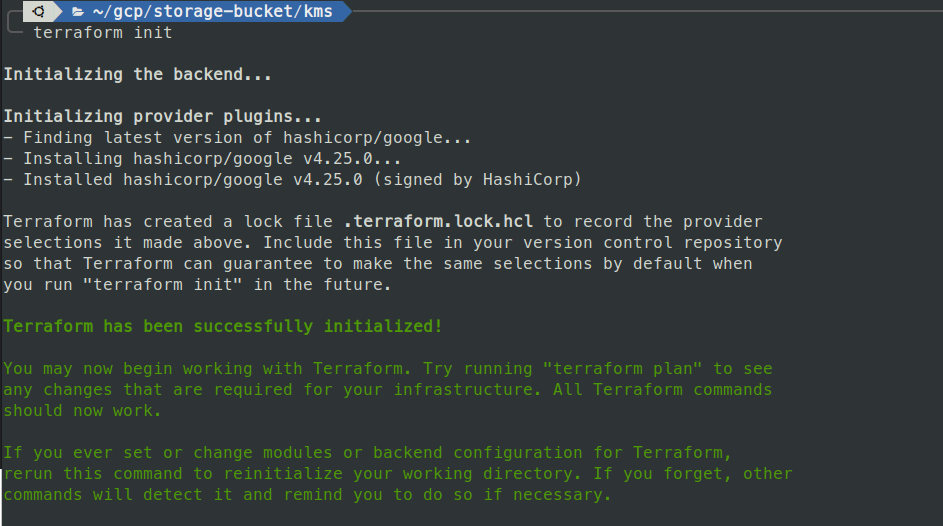Click the 'Initializing the backend...' line
943x526 pixels.
tap(137, 74)
